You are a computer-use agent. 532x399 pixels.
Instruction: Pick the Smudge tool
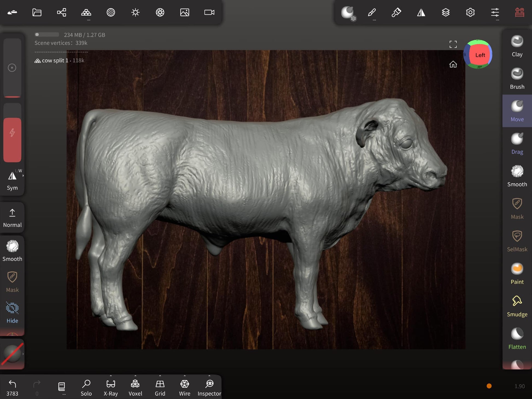pos(517,306)
